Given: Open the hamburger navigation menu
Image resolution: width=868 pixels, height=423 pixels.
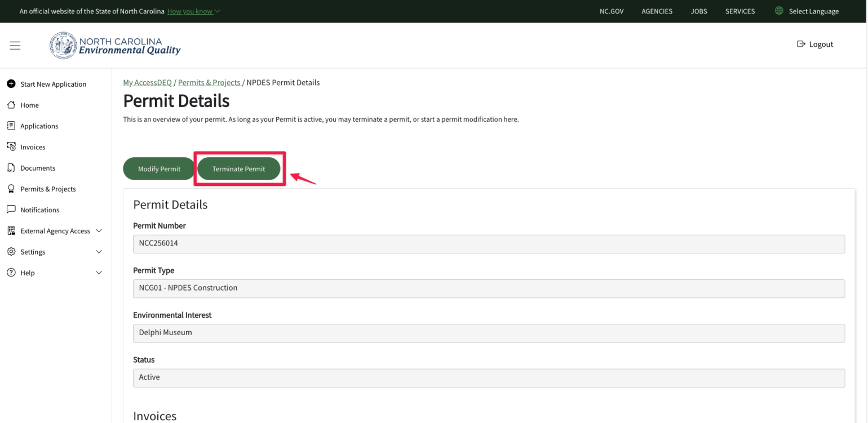Looking at the screenshot, I should tap(15, 45).
